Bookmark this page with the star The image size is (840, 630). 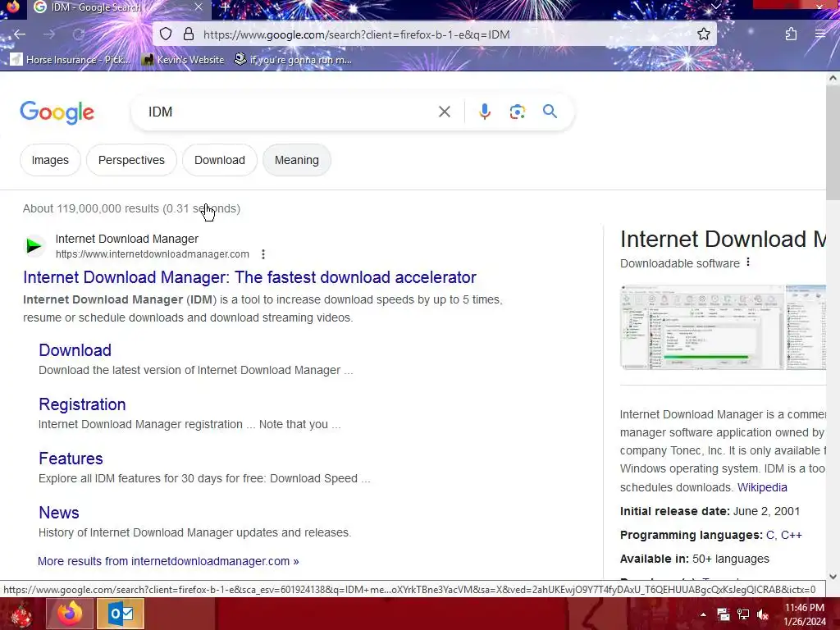703,34
